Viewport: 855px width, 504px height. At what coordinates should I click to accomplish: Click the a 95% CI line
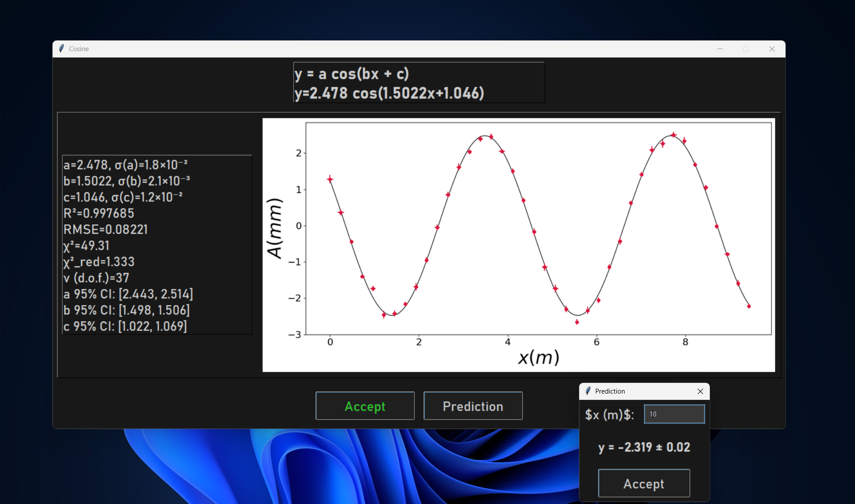coord(128,294)
